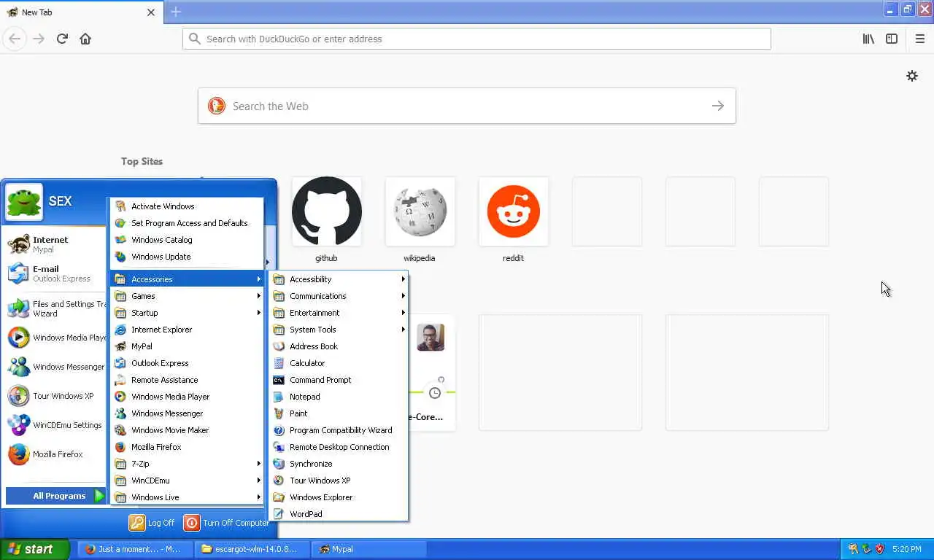Click the Internet Explorer icon in All Programs
934x560 pixels.
(x=120, y=330)
